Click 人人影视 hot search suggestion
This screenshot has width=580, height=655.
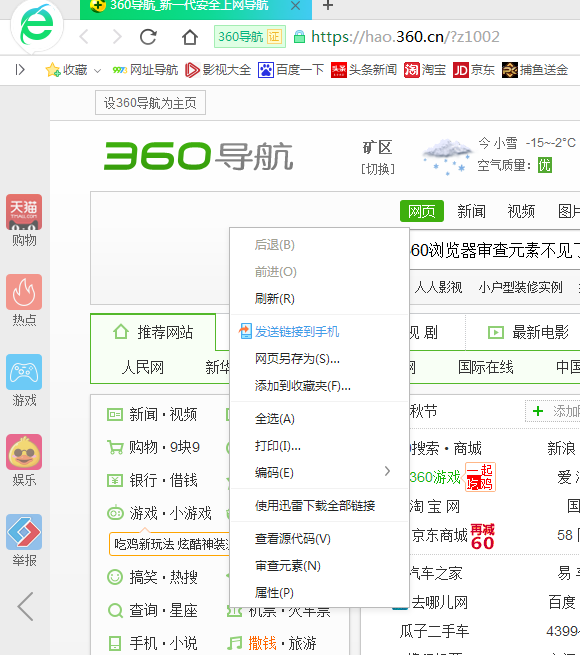(x=438, y=287)
